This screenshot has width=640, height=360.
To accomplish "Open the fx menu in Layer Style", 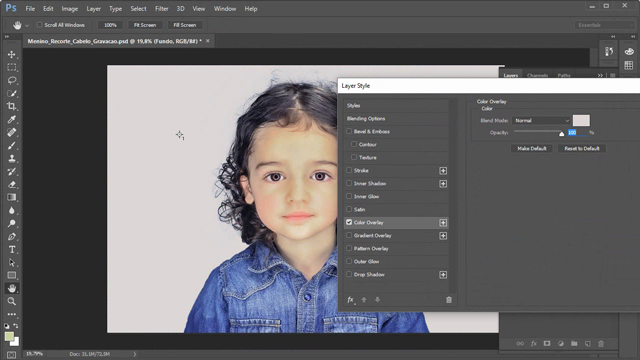I will tap(351, 300).
